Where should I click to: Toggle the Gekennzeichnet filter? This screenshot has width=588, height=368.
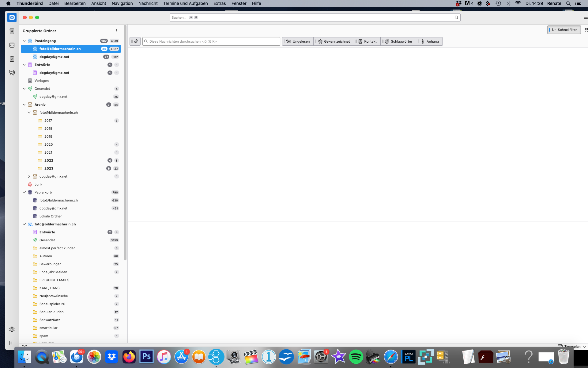tap(334, 41)
